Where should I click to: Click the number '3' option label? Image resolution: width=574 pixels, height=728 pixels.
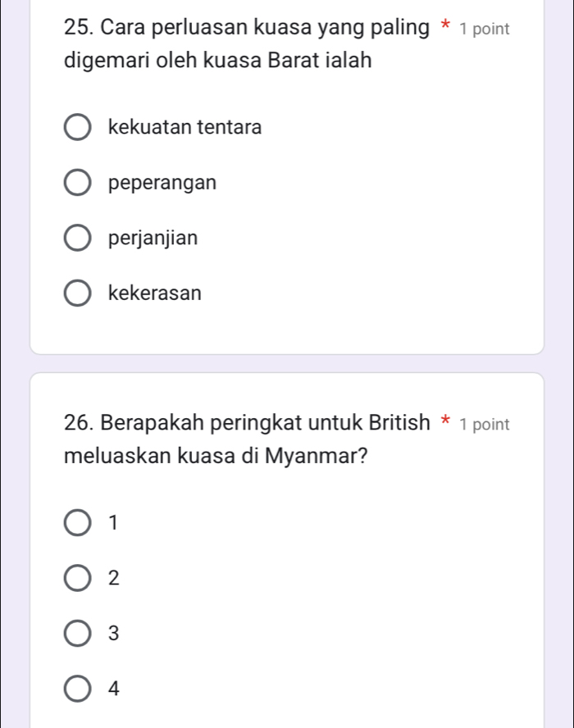pos(114,634)
